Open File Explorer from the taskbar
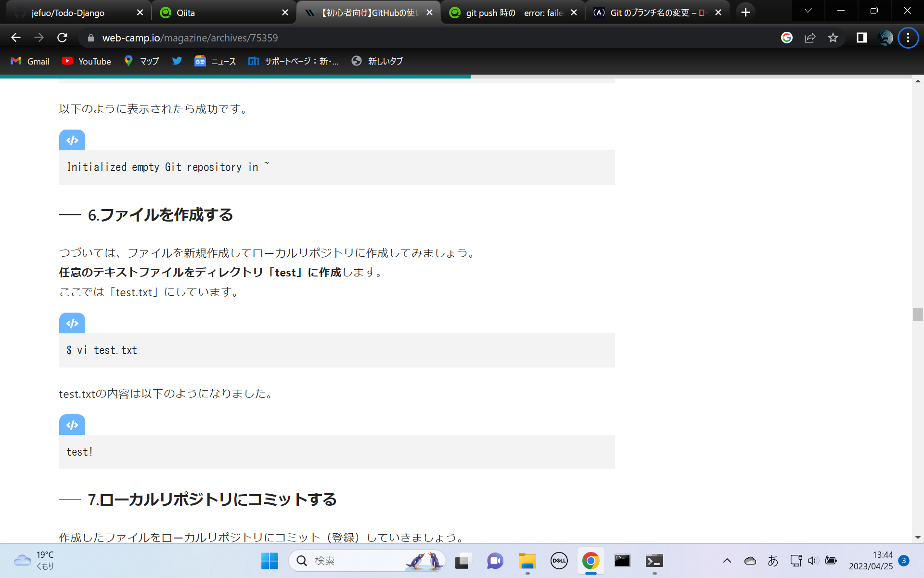This screenshot has height=578, width=924. pos(527,561)
